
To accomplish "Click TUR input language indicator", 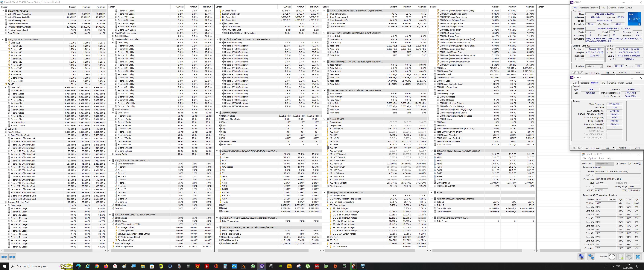I will [618, 266].
